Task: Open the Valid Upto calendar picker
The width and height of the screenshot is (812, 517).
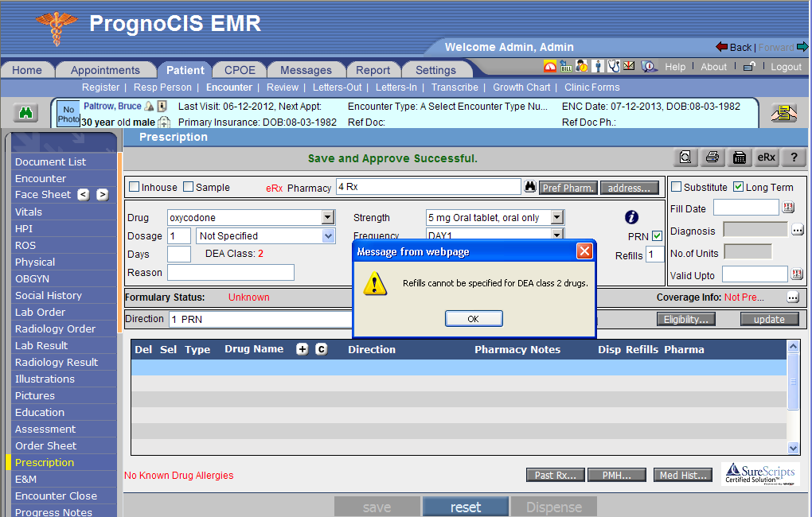Action: pos(797,274)
